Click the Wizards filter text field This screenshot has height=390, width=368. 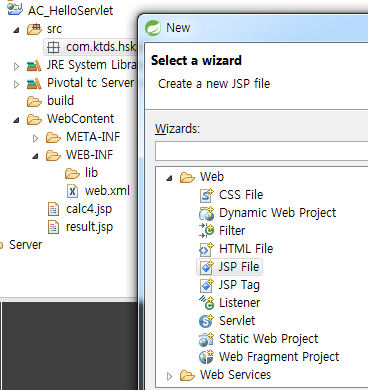click(x=261, y=151)
